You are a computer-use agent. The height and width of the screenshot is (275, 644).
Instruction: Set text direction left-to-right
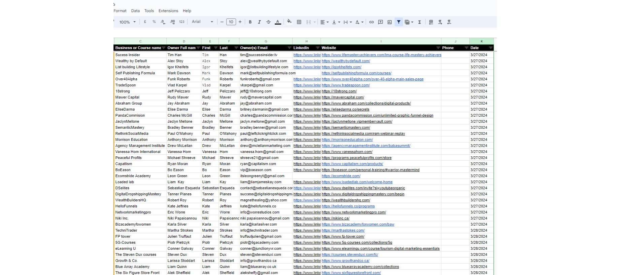(x=440, y=22)
